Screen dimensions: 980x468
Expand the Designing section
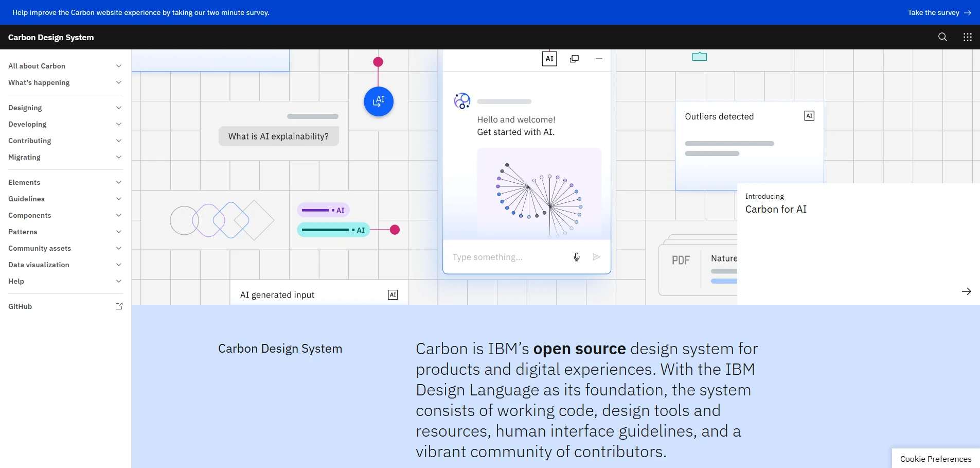(x=65, y=108)
